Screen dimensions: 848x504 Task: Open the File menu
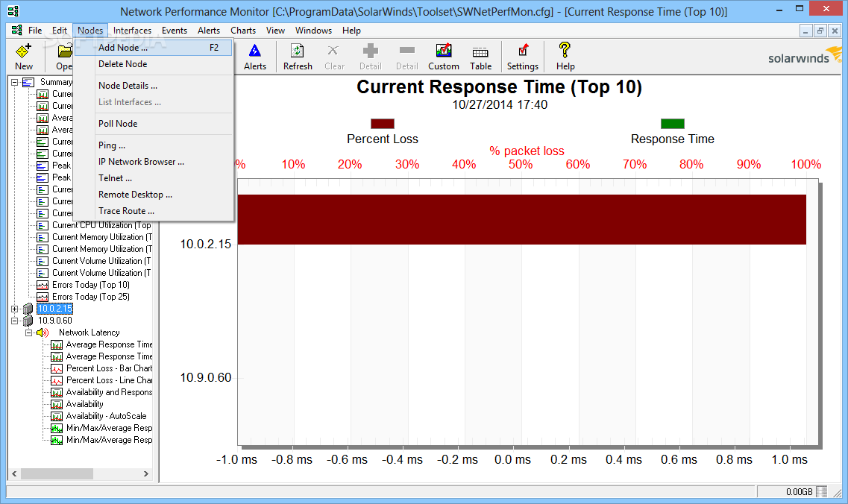pyautogui.click(x=35, y=31)
